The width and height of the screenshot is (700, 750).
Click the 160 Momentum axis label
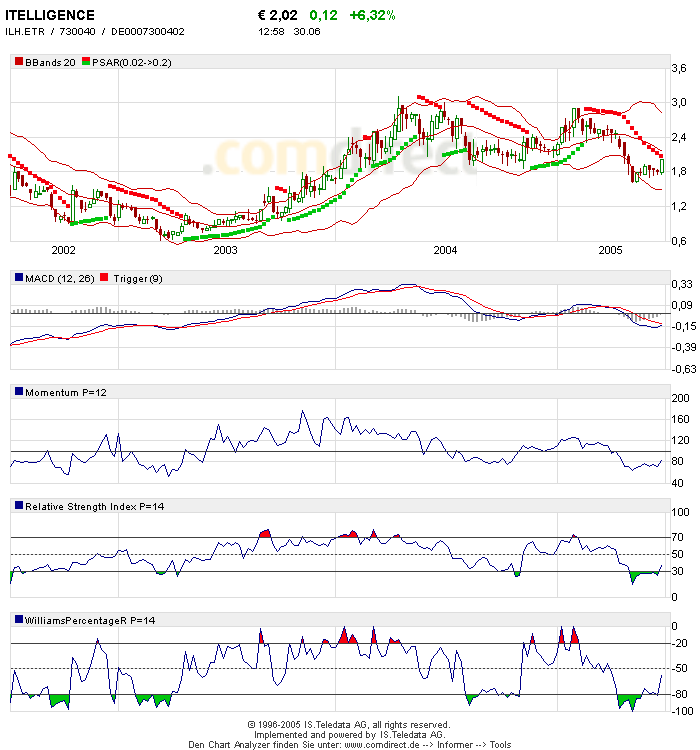coord(680,419)
